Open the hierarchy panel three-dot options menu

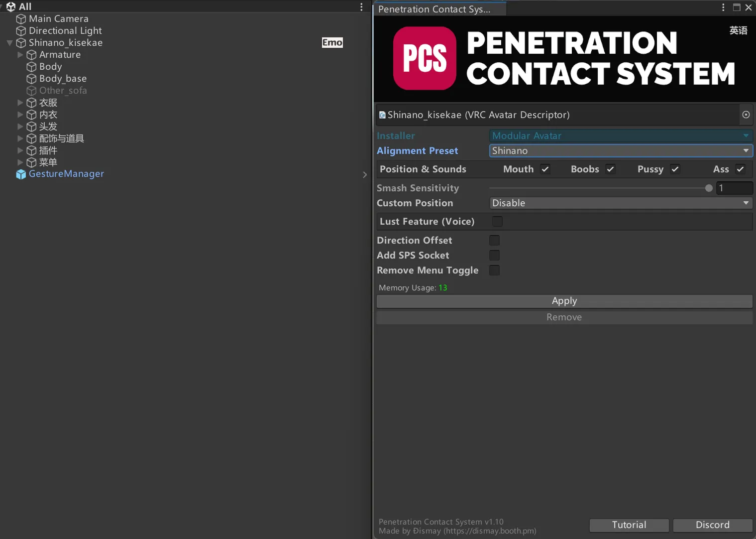361,7
